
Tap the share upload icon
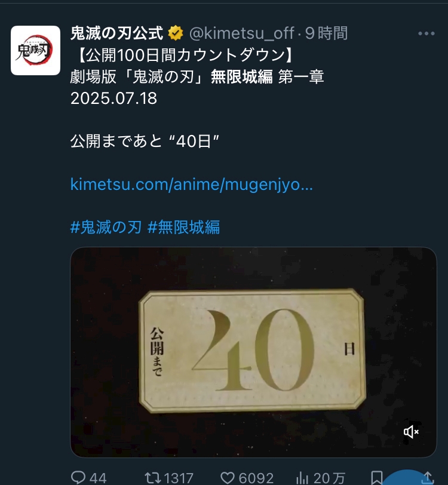click(x=428, y=478)
